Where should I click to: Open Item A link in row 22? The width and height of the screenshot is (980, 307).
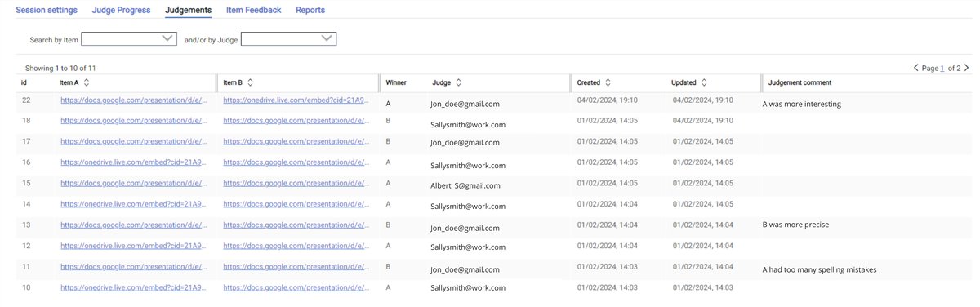(133, 100)
